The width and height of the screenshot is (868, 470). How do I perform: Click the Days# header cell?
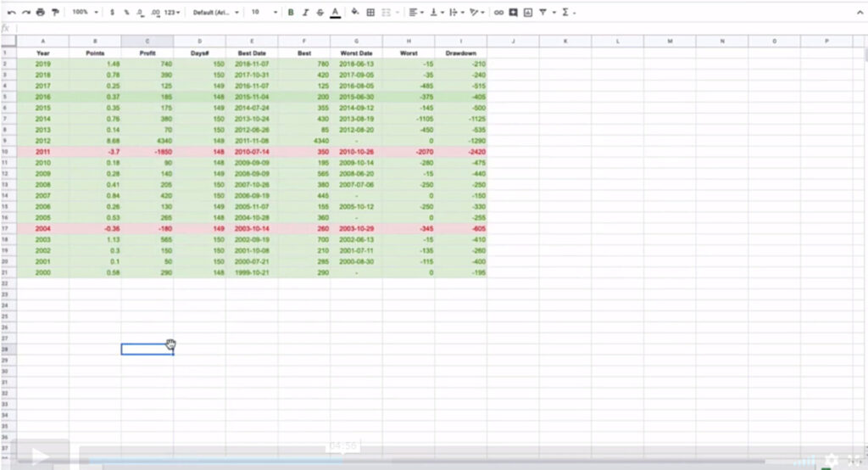(199, 53)
